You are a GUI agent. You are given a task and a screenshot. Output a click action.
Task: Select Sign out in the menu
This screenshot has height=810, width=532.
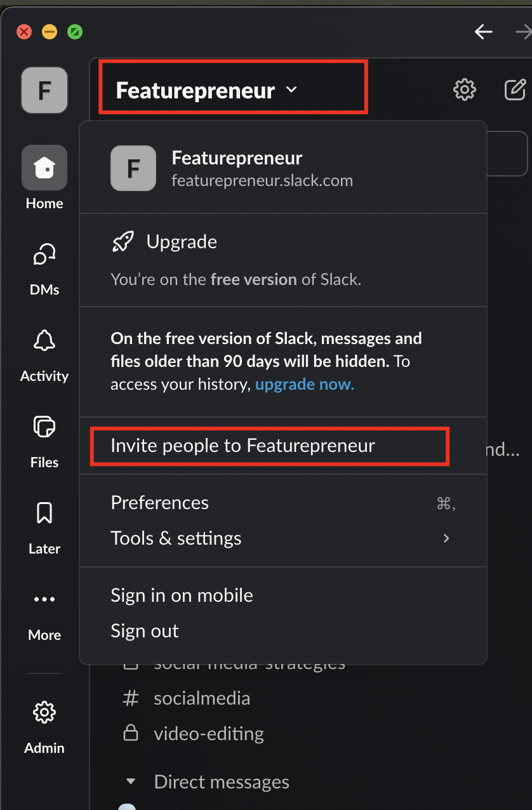[145, 631]
